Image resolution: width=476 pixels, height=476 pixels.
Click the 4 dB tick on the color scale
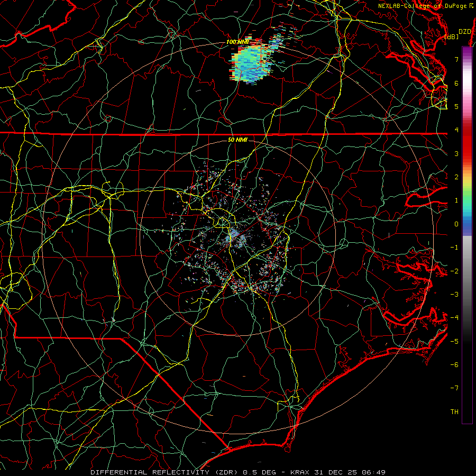tap(456, 130)
